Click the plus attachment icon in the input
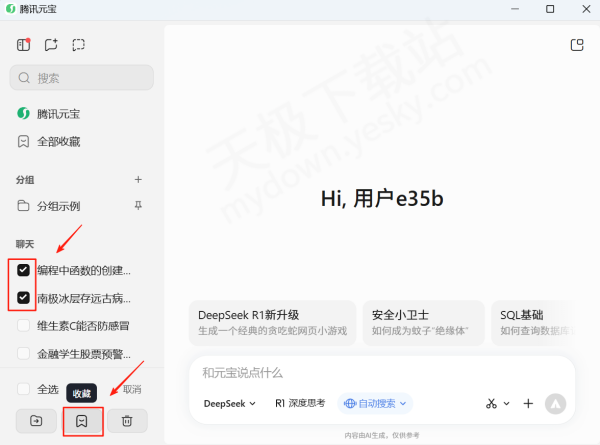Screen dimensions: 600x445 point(528,403)
